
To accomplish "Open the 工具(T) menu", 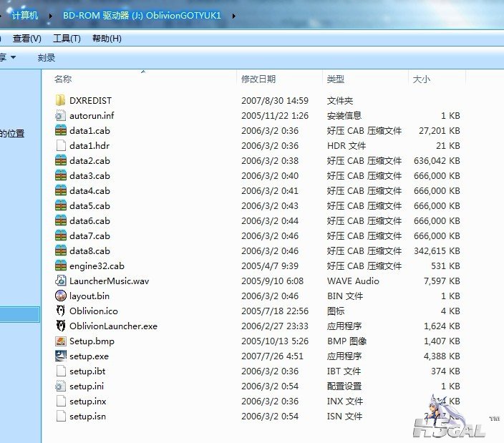I will coord(67,39).
